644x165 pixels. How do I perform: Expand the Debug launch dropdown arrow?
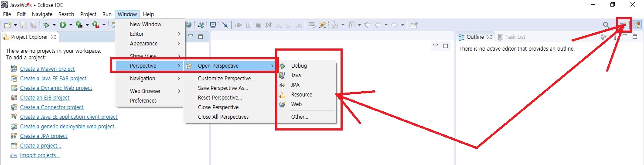54,25
